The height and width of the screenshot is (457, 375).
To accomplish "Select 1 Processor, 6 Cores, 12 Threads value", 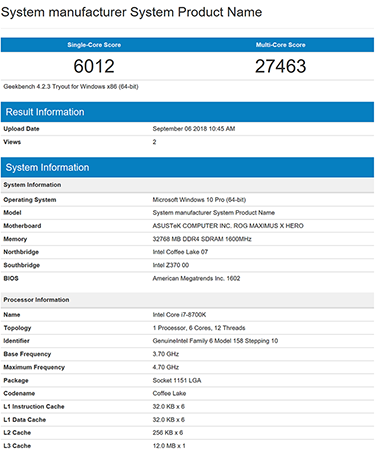I will tap(199, 328).
